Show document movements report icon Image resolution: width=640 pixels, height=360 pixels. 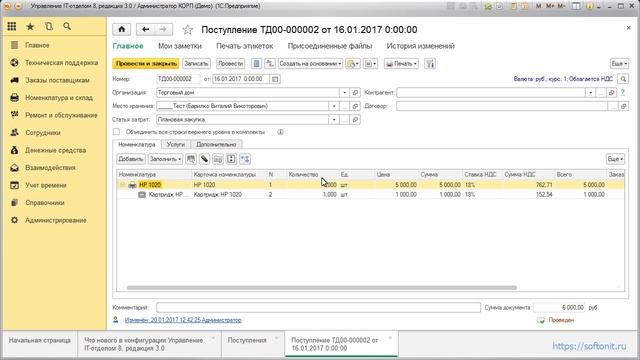(x=256, y=64)
